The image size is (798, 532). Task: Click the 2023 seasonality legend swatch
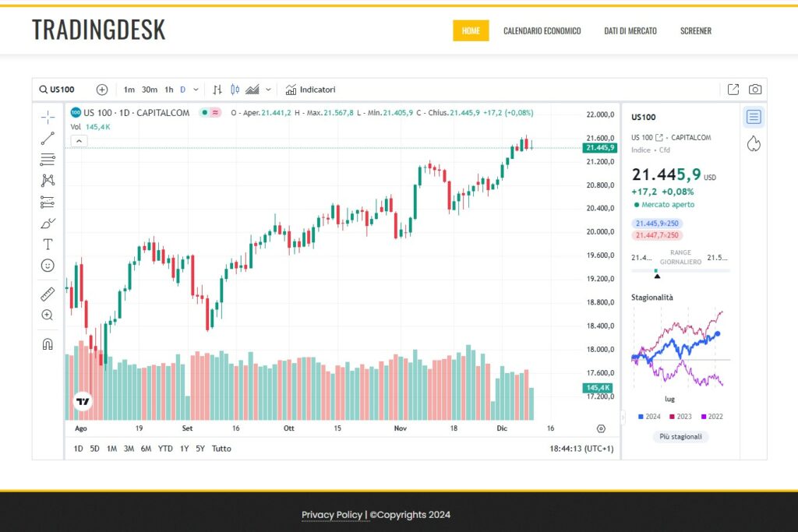point(672,417)
